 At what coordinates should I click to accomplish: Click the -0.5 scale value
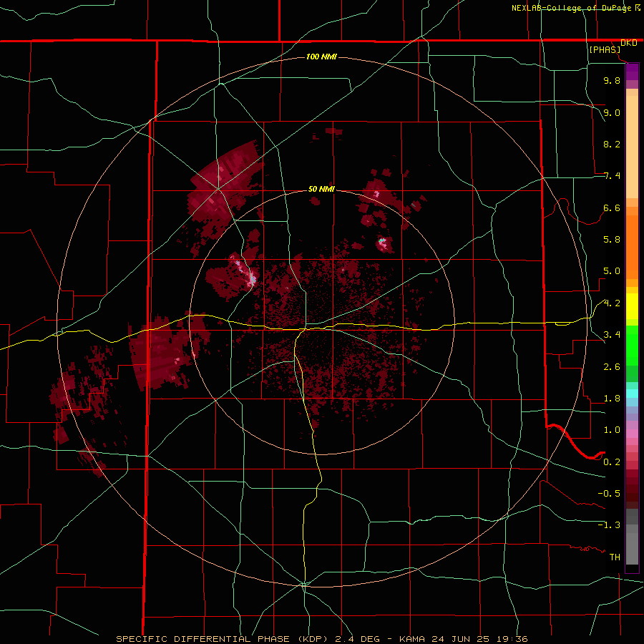click(609, 494)
